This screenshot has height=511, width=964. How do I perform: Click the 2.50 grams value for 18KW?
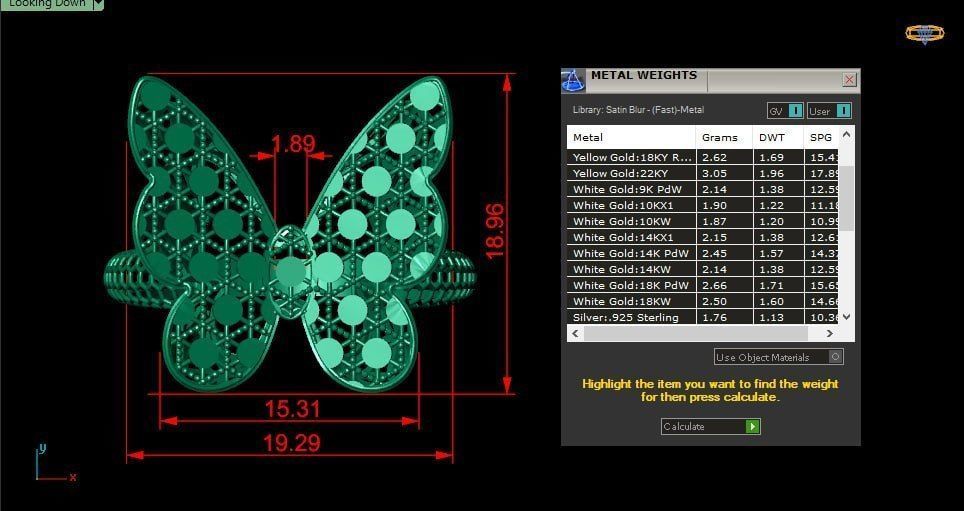click(714, 301)
